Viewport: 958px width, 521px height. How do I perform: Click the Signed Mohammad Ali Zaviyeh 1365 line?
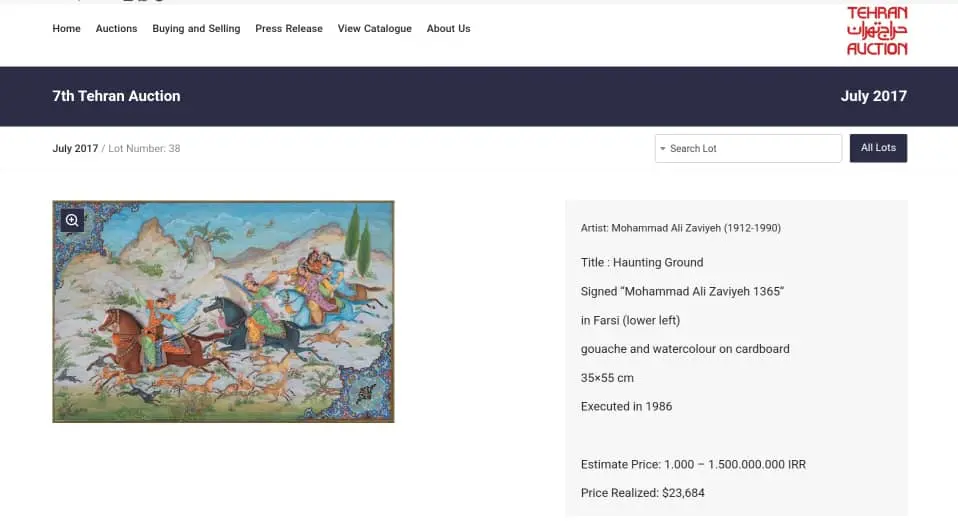pyautogui.click(x=682, y=291)
